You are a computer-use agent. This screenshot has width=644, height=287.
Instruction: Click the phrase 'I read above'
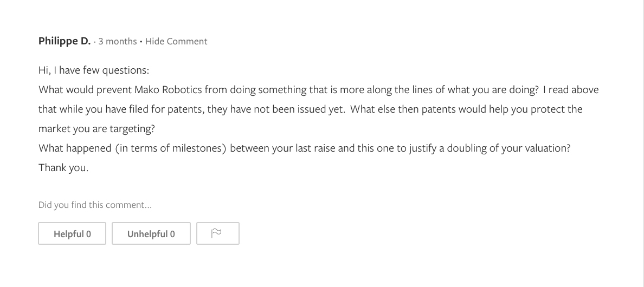[574, 90]
